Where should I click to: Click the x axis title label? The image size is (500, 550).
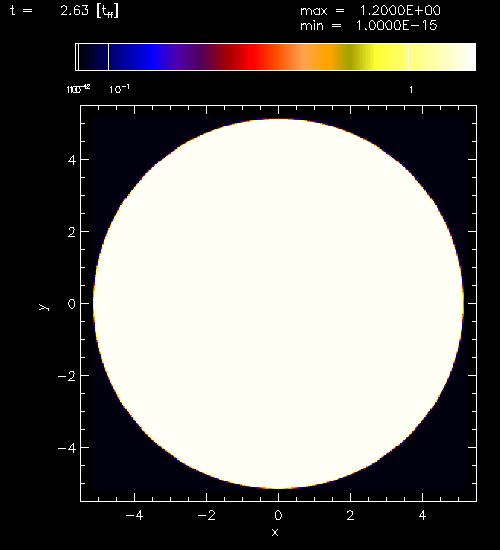click(275, 532)
